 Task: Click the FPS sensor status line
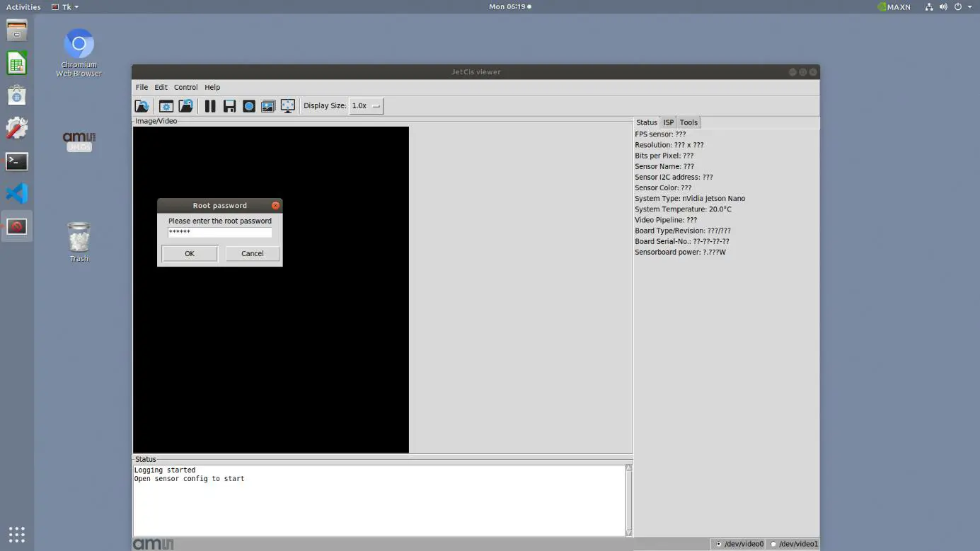[660, 134]
